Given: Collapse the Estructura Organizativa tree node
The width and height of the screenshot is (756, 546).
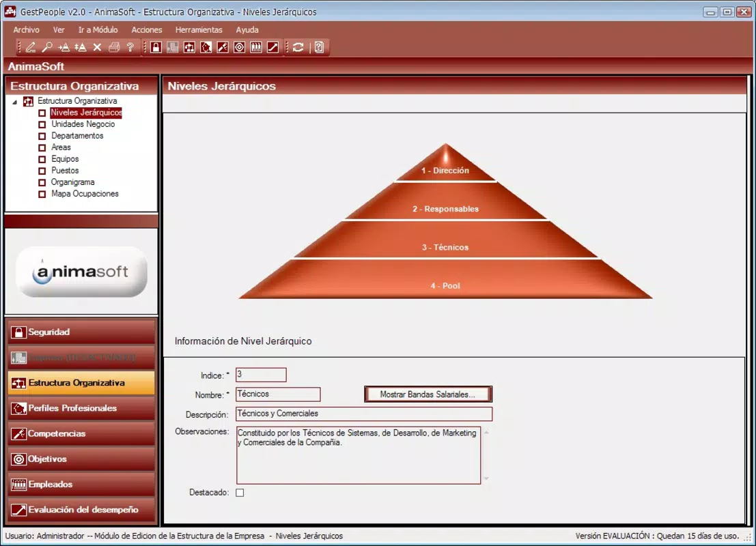Looking at the screenshot, I should tap(14, 102).
